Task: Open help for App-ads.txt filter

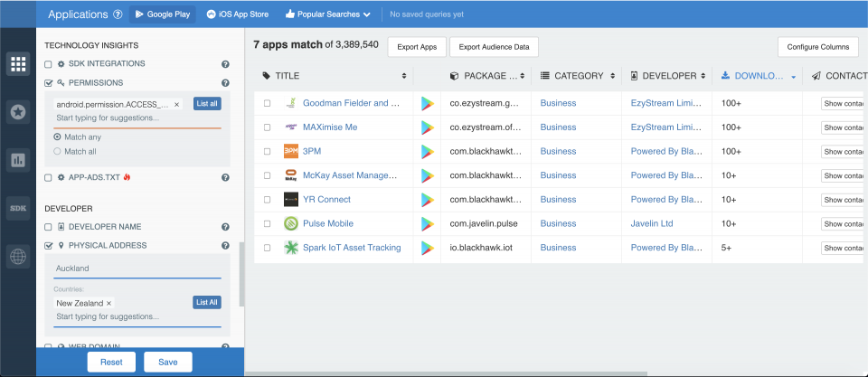Action: (x=225, y=178)
